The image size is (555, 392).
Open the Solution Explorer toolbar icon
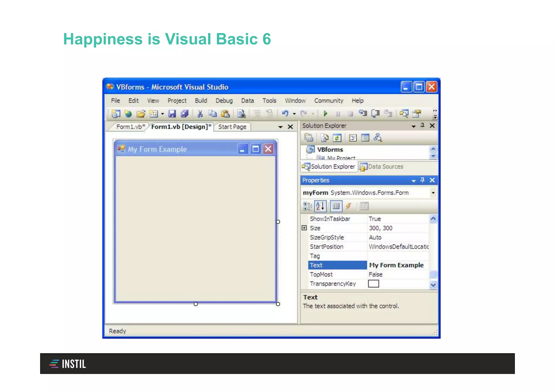(404, 114)
